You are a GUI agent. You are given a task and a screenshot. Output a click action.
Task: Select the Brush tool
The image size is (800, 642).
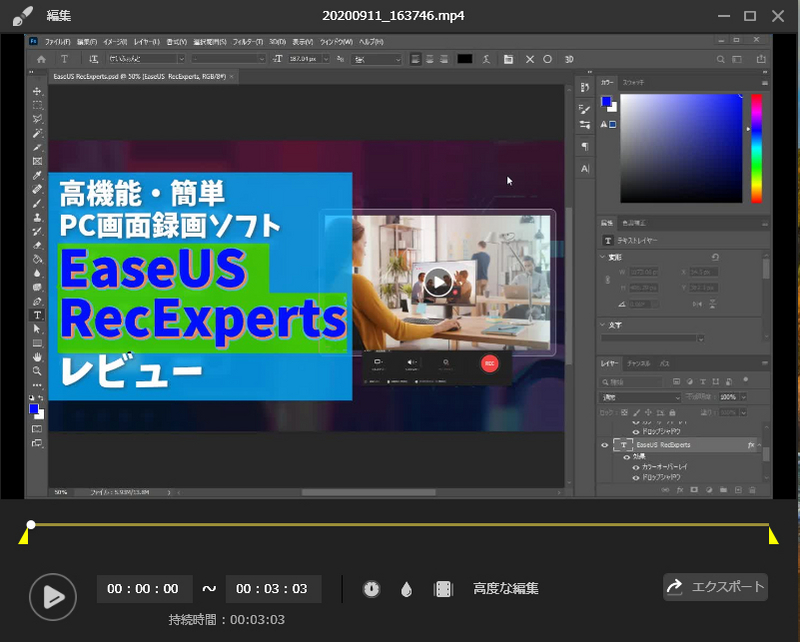[x=37, y=203]
